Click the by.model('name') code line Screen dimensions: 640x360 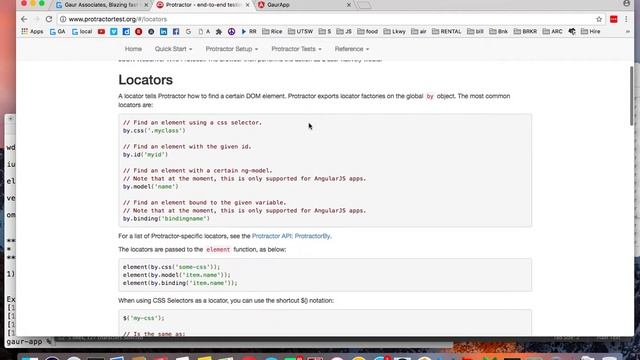[x=151, y=187]
